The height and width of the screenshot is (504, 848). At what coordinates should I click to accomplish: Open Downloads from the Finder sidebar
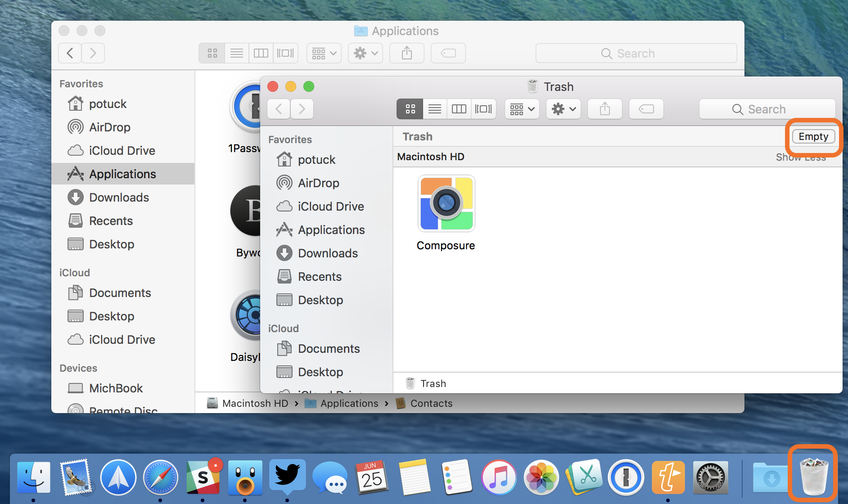click(x=119, y=197)
